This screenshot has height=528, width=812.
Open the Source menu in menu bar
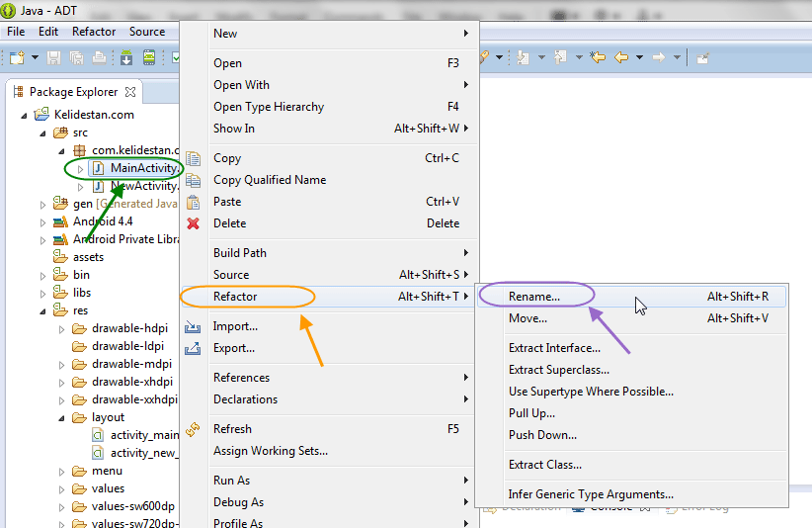click(x=147, y=32)
